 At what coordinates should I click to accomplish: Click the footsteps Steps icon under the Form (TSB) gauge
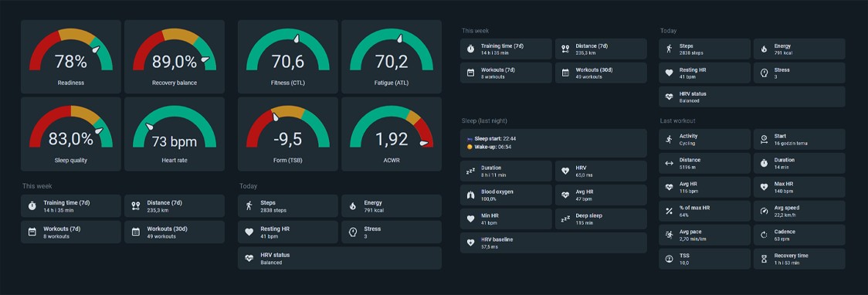coord(249,206)
